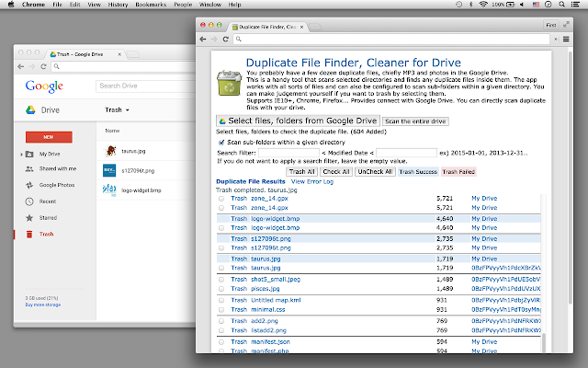Toggle Scan sub-folders within a given directory
Viewport: 588px width, 368px height.
tap(221, 143)
